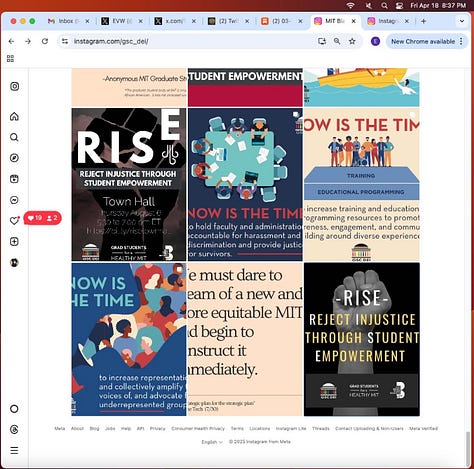Viewport: 474px width, 469px height.
Task: Open Notifications heart icon in sidebar
Action: (x=14, y=221)
